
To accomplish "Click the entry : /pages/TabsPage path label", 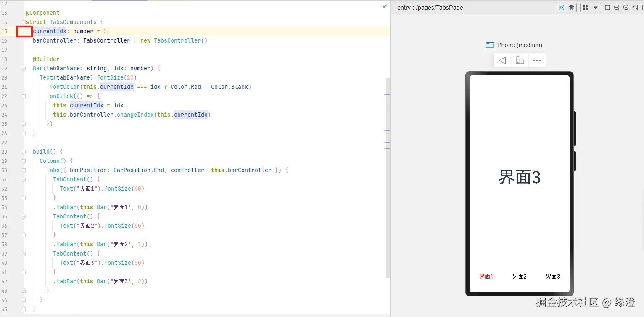I will coord(430,8).
